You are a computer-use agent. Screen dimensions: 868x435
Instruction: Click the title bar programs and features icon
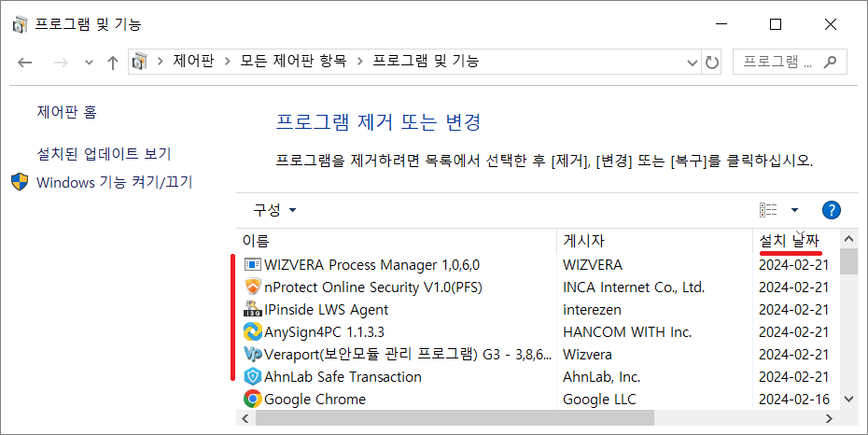point(20,24)
